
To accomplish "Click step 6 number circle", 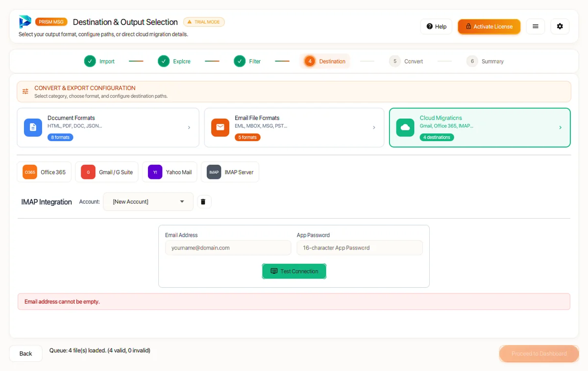I will 472,61.
